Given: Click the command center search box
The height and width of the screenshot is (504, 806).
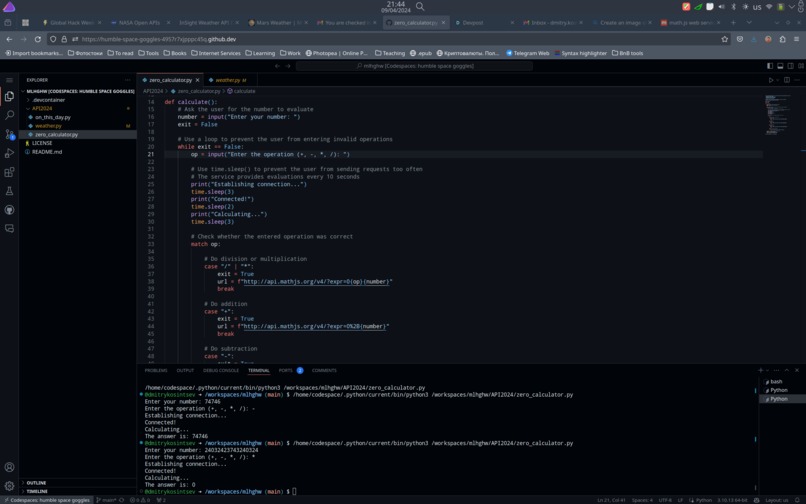Looking at the screenshot, I should tap(414, 66).
